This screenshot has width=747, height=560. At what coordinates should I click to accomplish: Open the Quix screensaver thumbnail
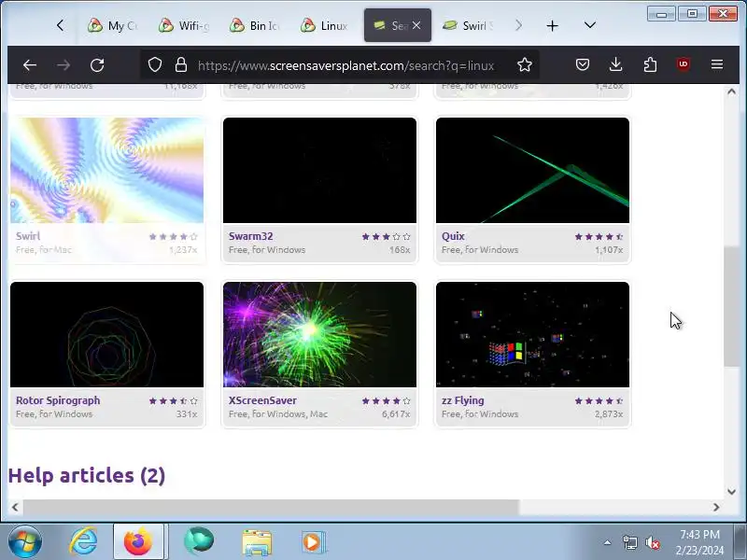tap(532, 170)
